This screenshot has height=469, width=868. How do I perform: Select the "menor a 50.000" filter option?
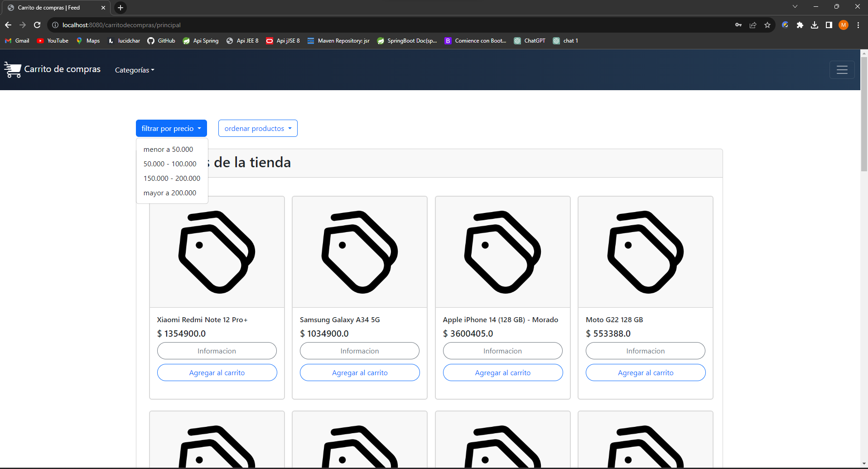coord(168,149)
